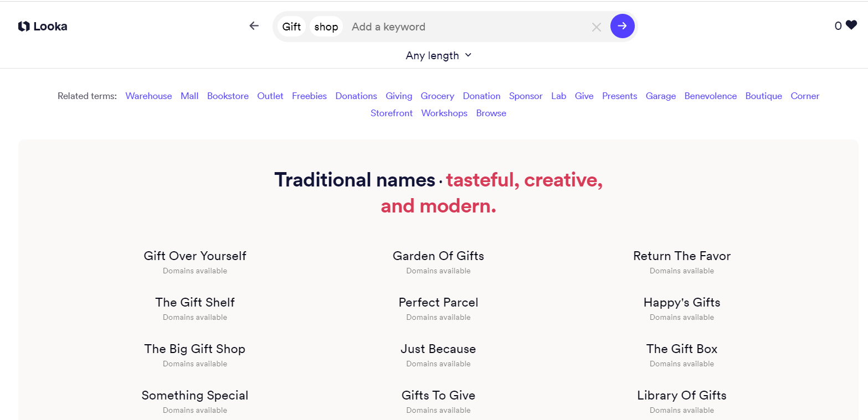The height and width of the screenshot is (420, 868).
Task: Select related term Donation
Action: click(482, 96)
